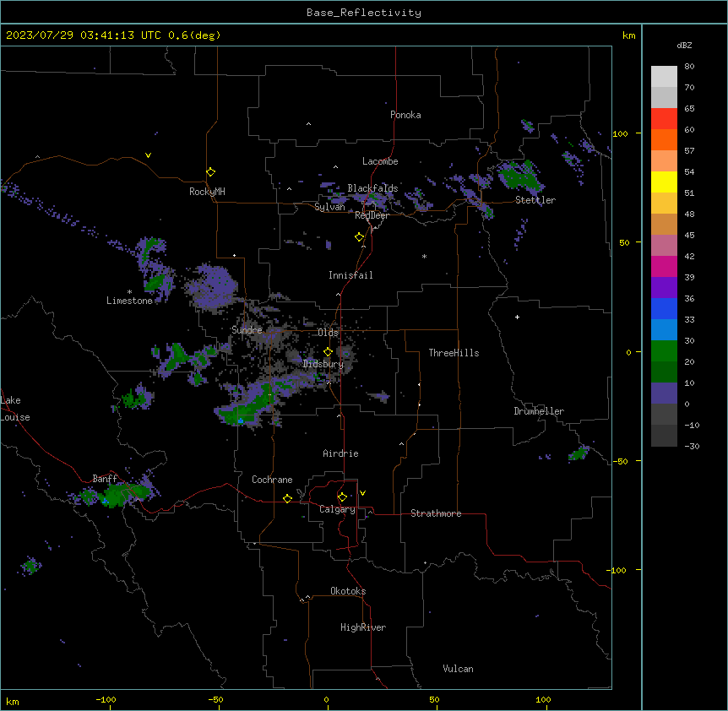Click the 65 value on dBZ legend
Image resolution: width=728 pixels, height=711 pixels.
point(689,109)
